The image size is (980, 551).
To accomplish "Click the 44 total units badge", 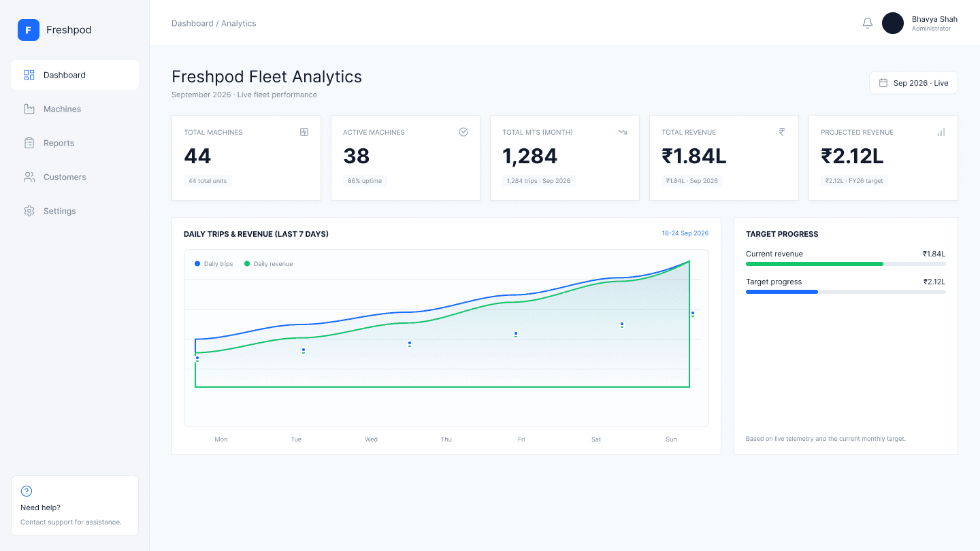I will pos(208,181).
